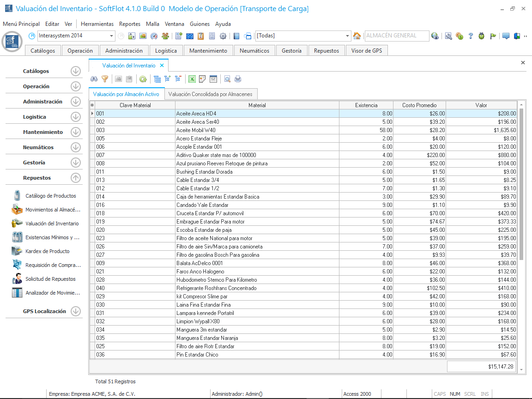Click the house icon beside the [Todas] combo
Screen dimensions: 532x399
(357, 36)
